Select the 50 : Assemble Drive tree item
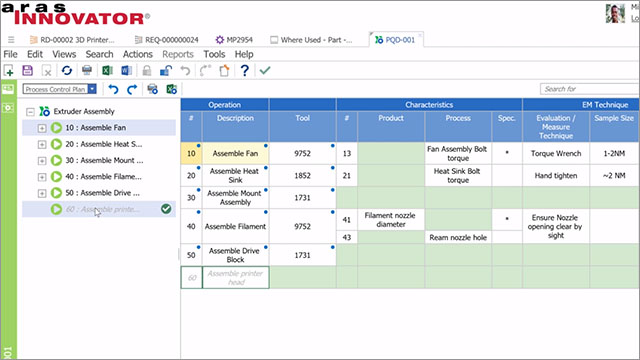640x360 pixels. tap(102, 193)
